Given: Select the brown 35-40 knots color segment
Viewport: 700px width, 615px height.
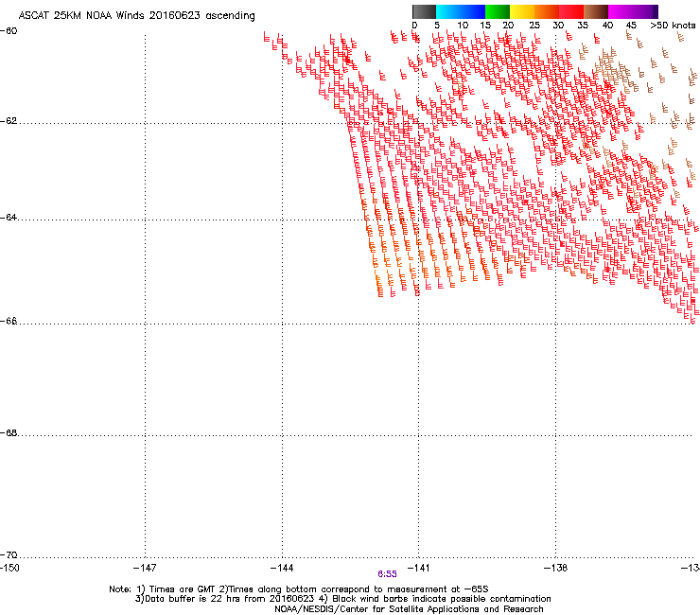Looking at the screenshot, I should tap(596, 11).
